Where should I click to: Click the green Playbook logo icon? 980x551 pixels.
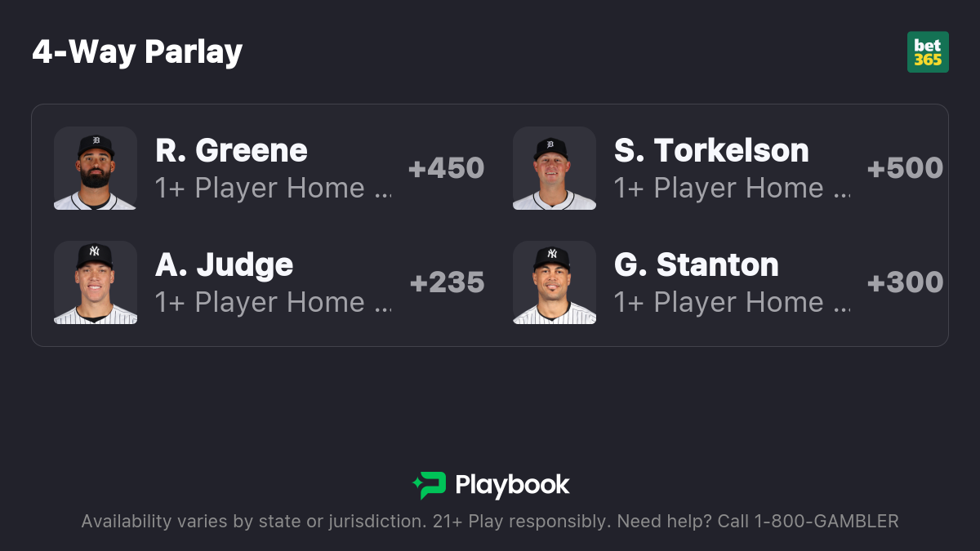(x=429, y=485)
